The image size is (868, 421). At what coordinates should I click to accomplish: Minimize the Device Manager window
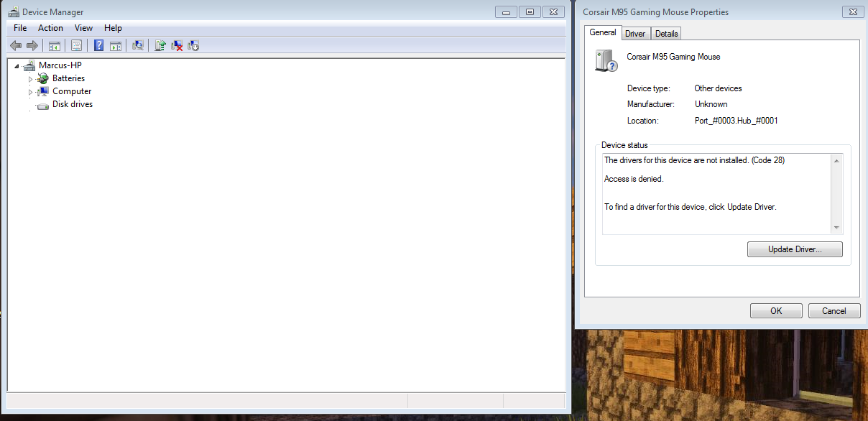pyautogui.click(x=507, y=11)
